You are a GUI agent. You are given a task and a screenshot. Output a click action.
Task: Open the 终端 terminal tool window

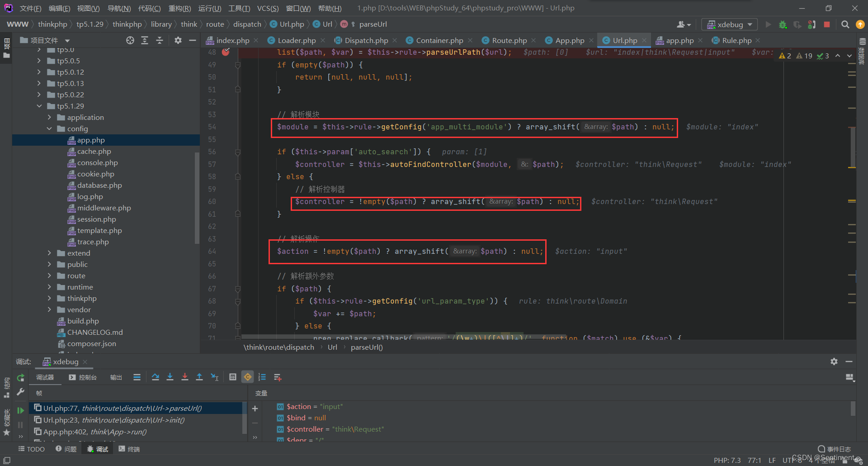coord(129,449)
